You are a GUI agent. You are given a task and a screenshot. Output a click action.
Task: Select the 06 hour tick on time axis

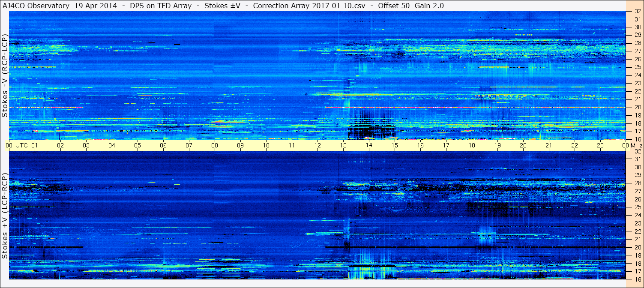tap(163, 145)
